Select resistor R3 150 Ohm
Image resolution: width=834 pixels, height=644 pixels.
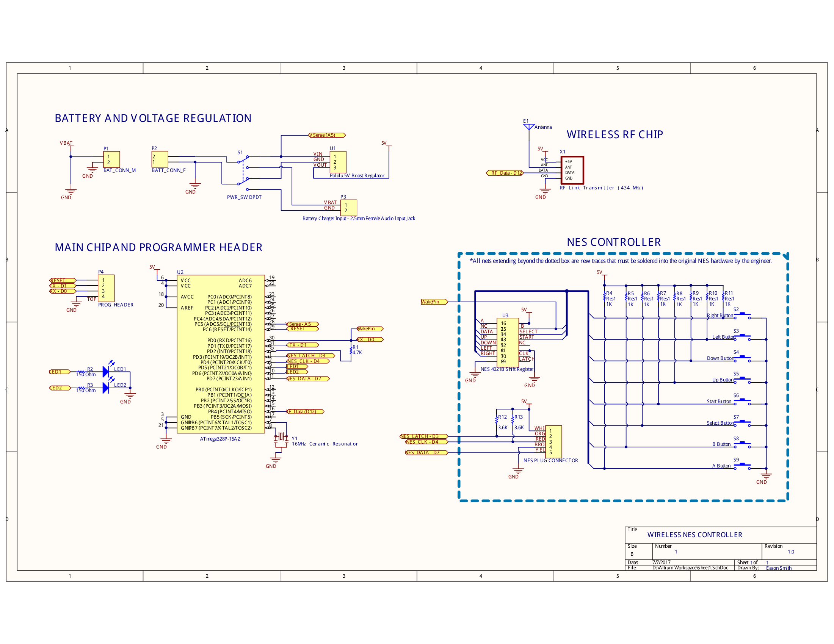(x=82, y=388)
